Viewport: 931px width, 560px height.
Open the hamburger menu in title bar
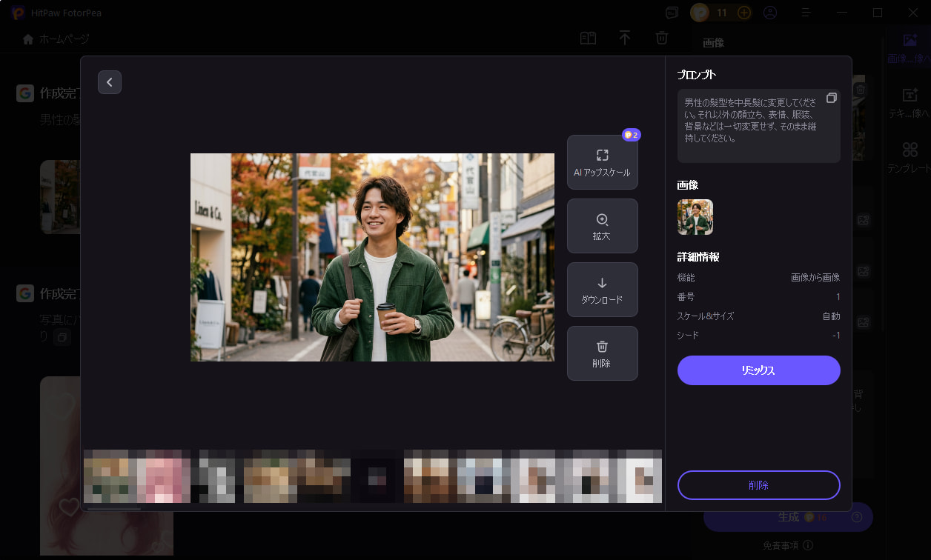tap(807, 13)
